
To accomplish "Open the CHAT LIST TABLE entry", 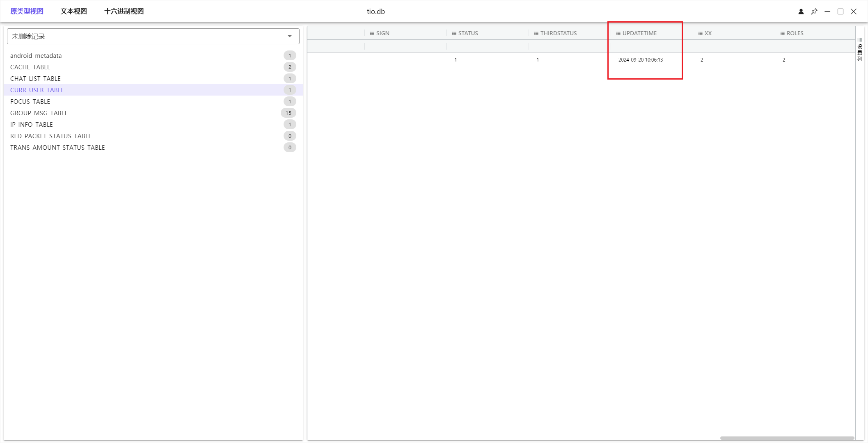I will click(x=153, y=78).
